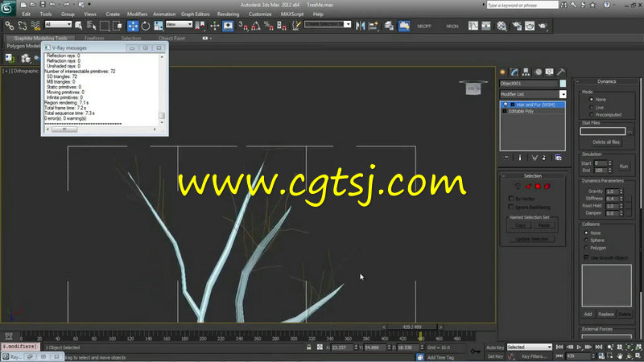This screenshot has width=644, height=362.
Task: Open the Modify panel tab icon
Action: click(x=514, y=72)
